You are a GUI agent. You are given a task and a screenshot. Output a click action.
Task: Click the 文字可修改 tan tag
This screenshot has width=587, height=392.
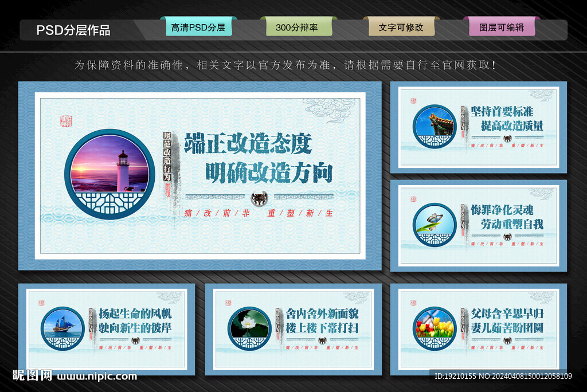(401, 27)
